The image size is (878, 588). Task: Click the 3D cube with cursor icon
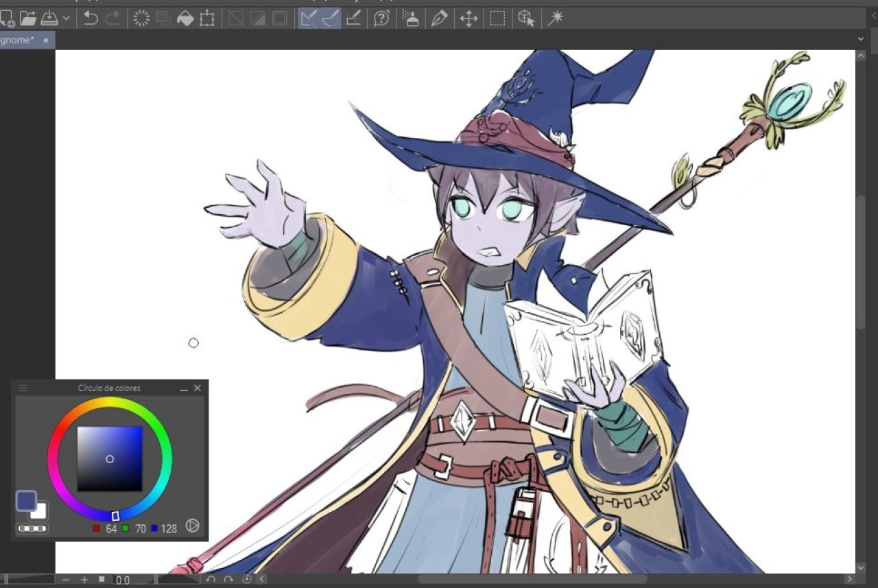pos(526,19)
